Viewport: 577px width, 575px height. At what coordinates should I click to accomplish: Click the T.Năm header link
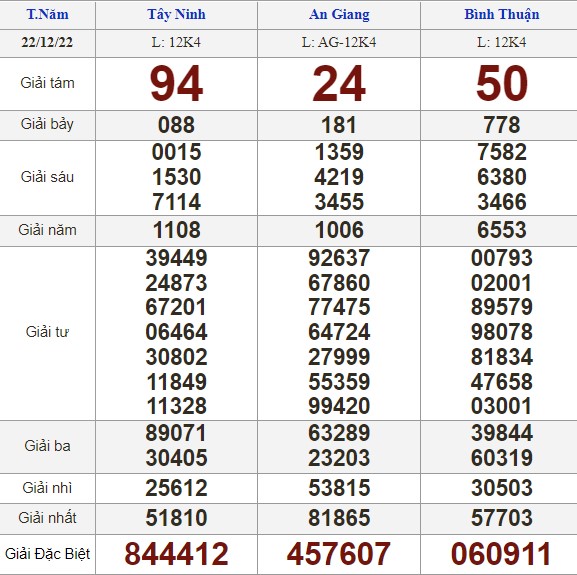click(47, 14)
